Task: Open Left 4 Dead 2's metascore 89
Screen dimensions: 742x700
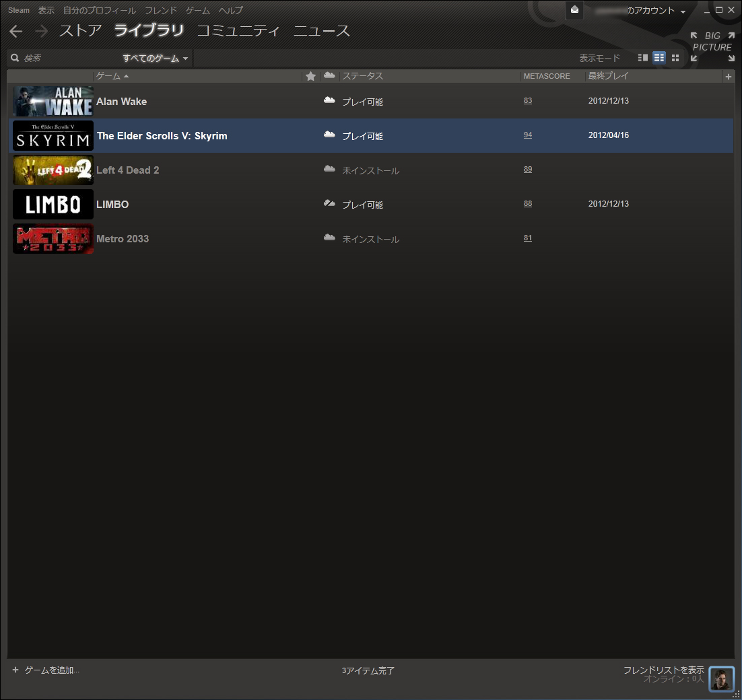Action: click(528, 170)
